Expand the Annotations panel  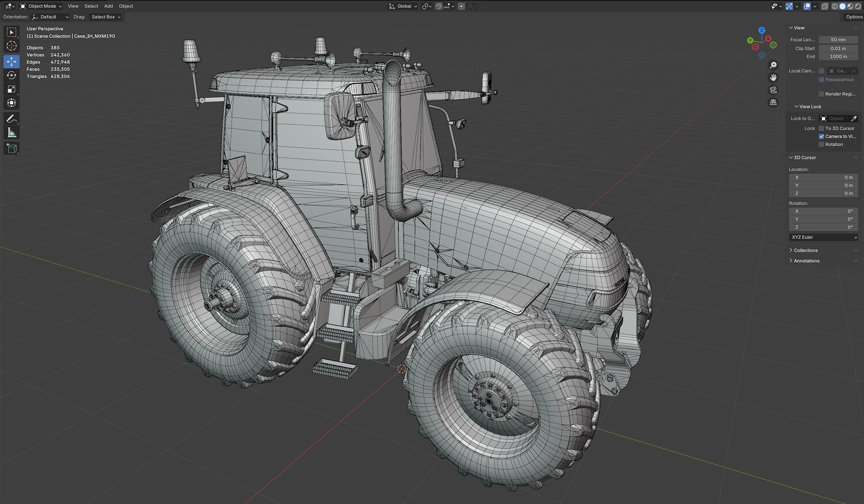pos(791,261)
